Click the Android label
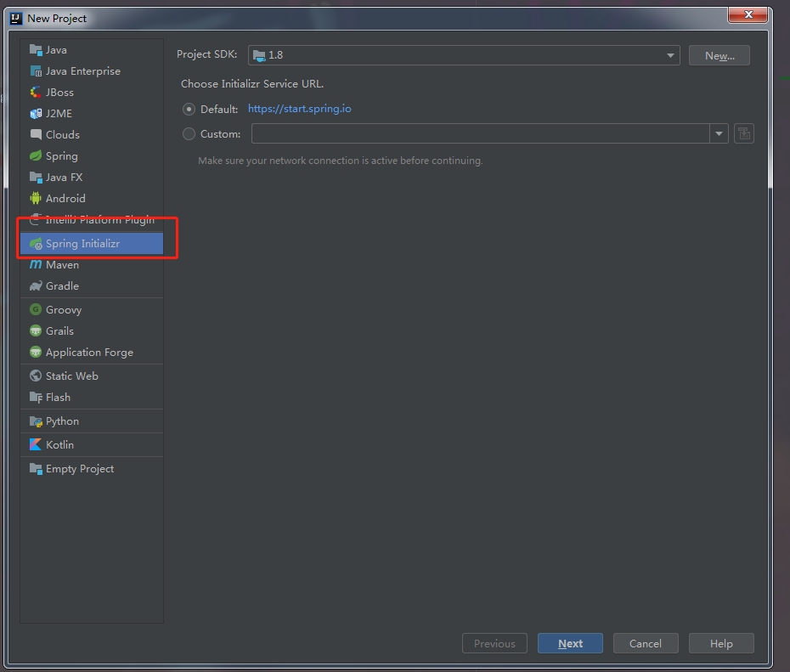 [x=65, y=198]
